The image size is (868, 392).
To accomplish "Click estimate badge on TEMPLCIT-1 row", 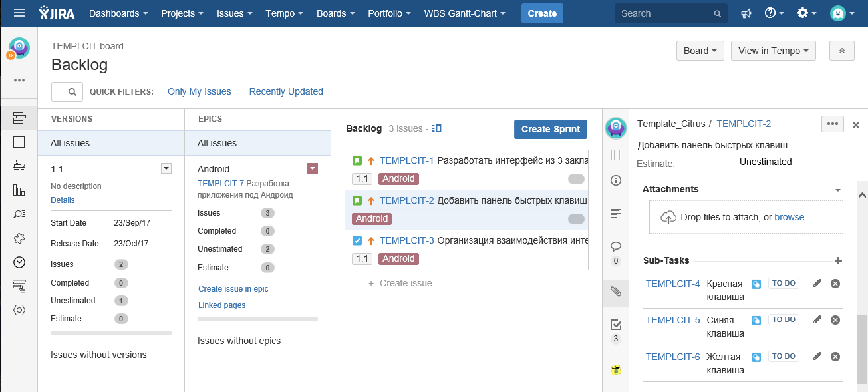I will [576, 179].
